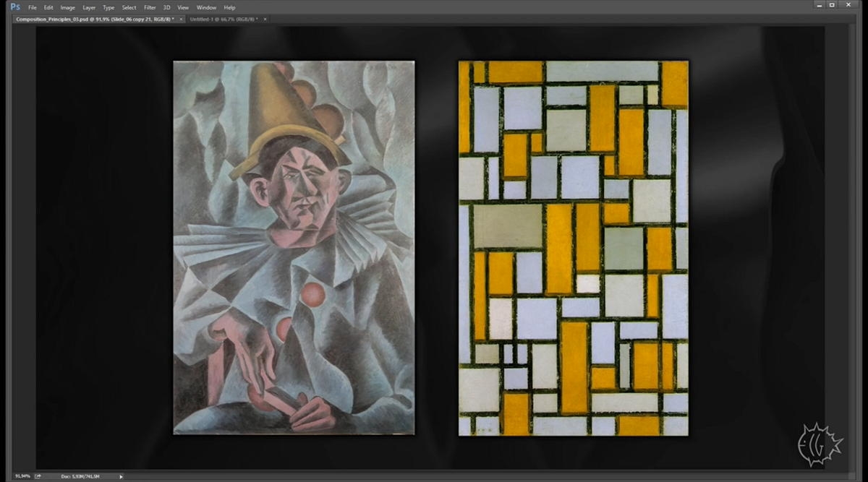
Task: Close the Composition_Principles_03.psd tab
Action: (182, 19)
